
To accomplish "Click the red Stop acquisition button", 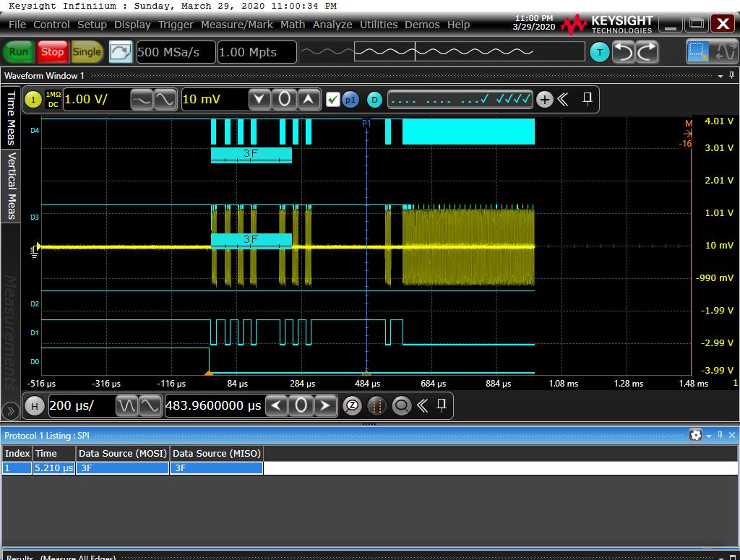I will tap(52, 51).
